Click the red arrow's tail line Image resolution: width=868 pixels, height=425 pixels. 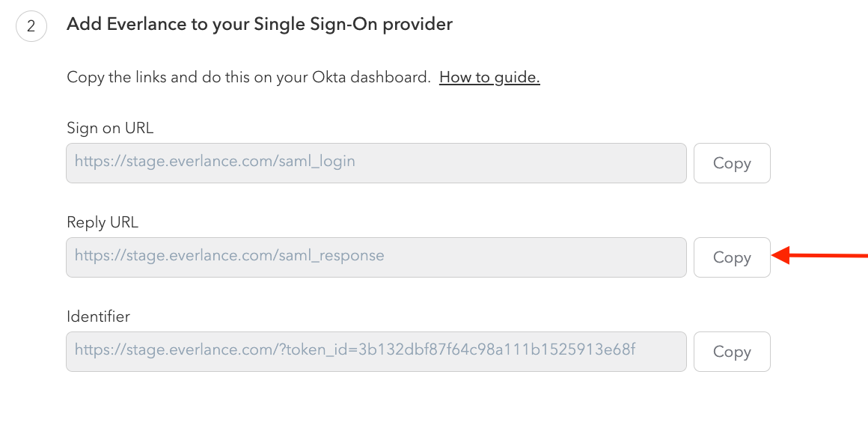831,257
